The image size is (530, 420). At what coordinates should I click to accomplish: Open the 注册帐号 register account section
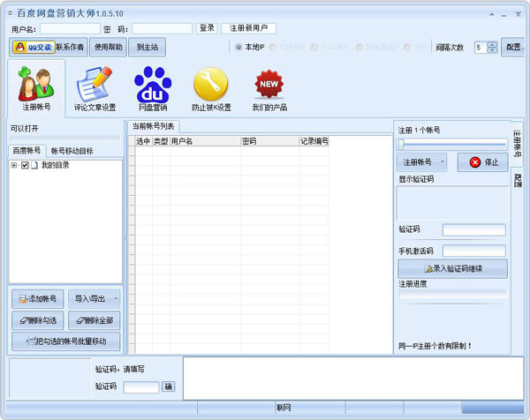click(36, 88)
